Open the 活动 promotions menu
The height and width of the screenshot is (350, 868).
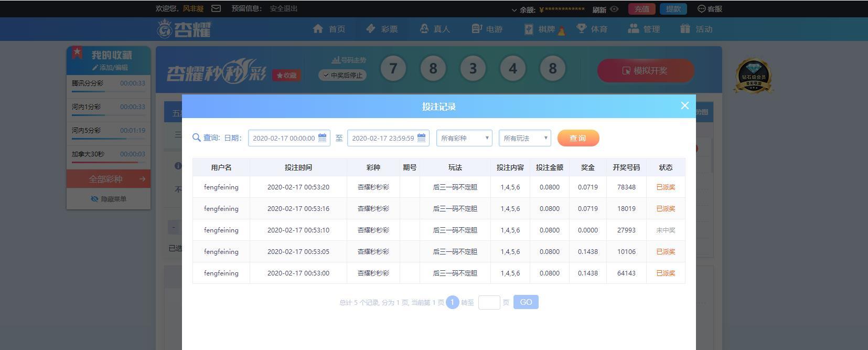(696, 29)
